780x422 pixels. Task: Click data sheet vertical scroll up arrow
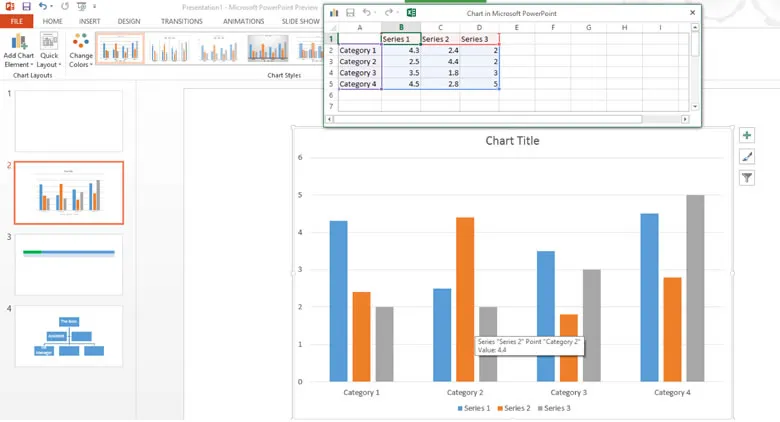click(695, 27)
